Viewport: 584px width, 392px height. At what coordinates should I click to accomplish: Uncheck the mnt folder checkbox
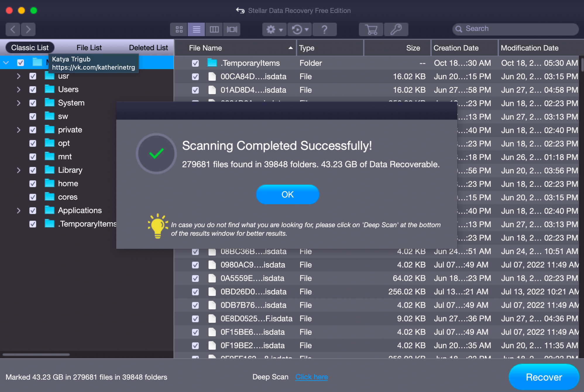coord(33,157)
